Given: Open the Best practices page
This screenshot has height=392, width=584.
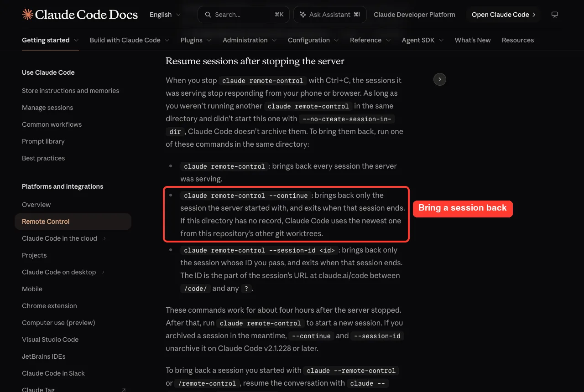Looking at the screenshot, I should pyautogui.click(x=43, y=158).
